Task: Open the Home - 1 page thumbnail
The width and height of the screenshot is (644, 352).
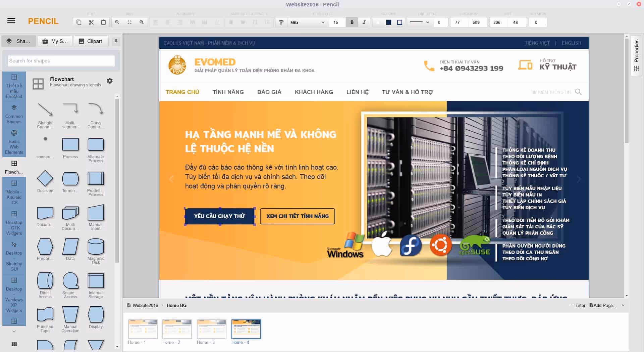Action: click(143, 329)
